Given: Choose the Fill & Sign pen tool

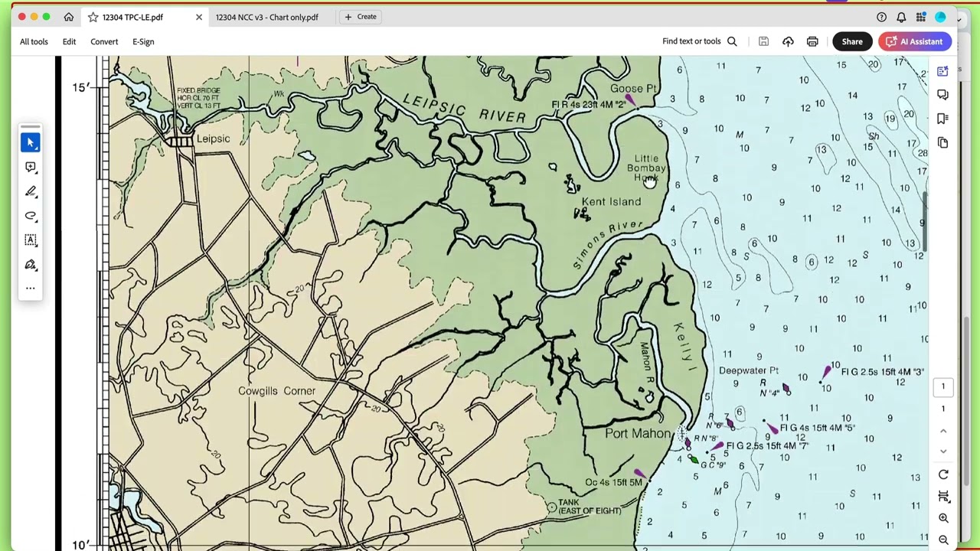Looking at the screenshot, I should point(31,265).
